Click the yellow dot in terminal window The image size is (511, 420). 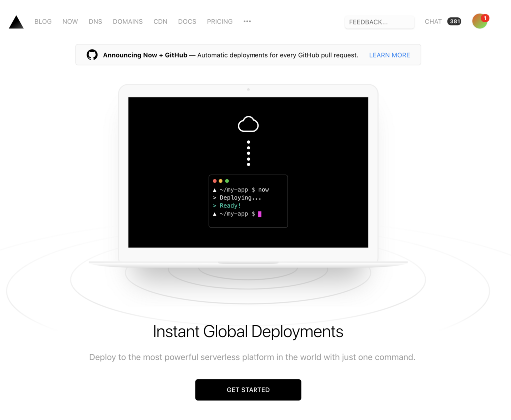click(x=220, y=181)
